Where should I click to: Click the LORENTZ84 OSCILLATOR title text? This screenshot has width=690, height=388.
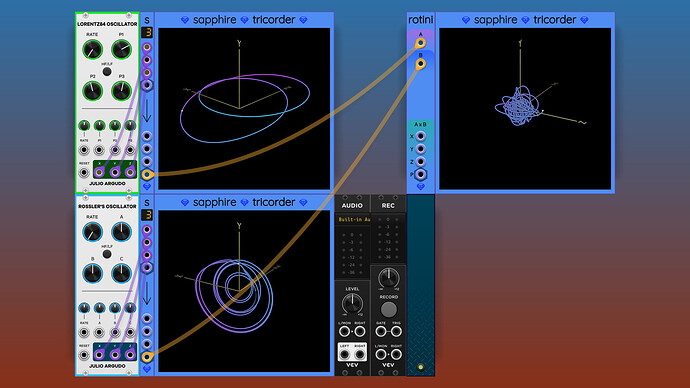(x=107, y=24)
